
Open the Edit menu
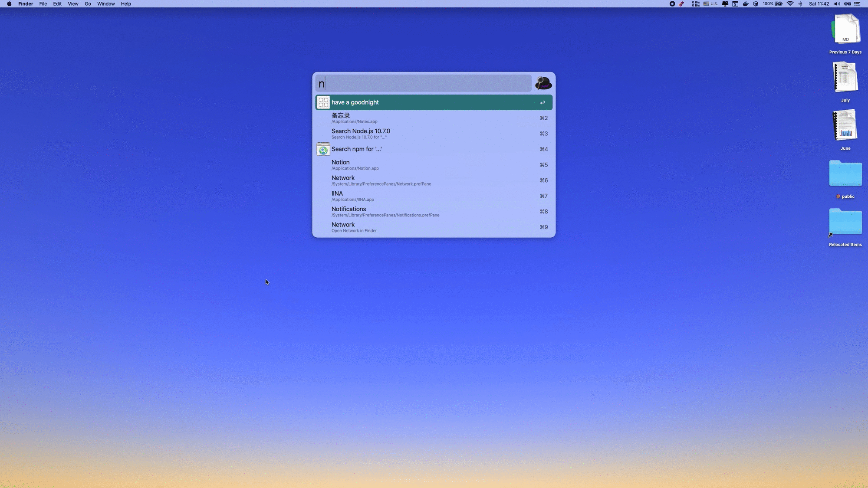pyautogui.click(x=57, y=4)
